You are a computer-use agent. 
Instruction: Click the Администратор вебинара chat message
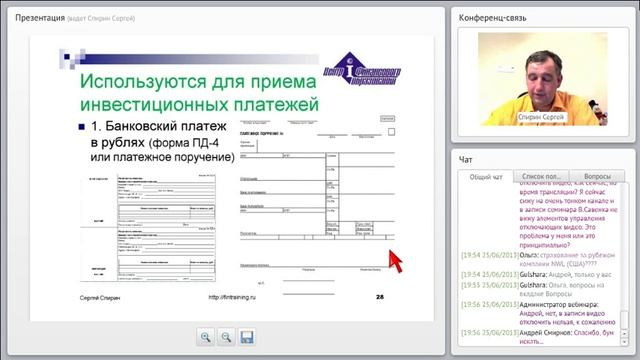coord(538,313)
